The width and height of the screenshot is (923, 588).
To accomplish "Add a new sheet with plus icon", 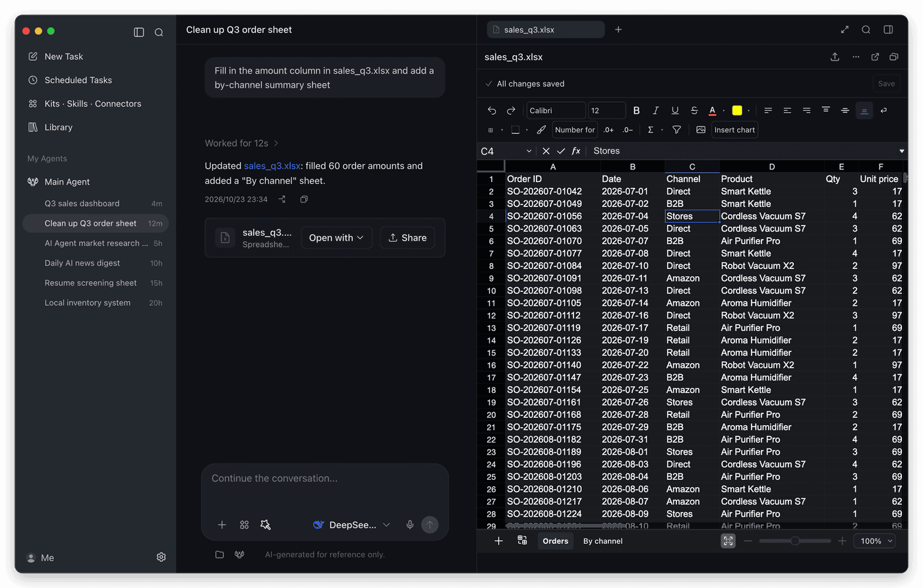I will pyautogui.click(x=498, y=541).
